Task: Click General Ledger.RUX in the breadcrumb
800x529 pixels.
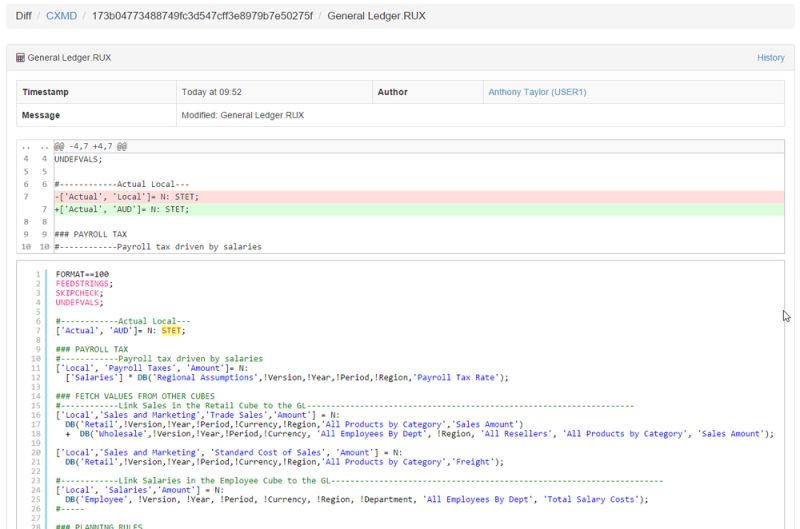Action: (x=376, y=16)
